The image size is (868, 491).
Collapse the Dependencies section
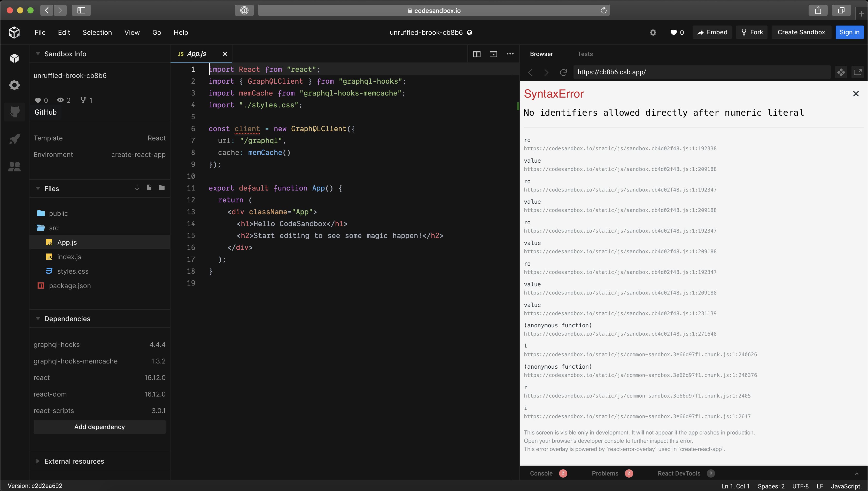click(x=38, y=318)
